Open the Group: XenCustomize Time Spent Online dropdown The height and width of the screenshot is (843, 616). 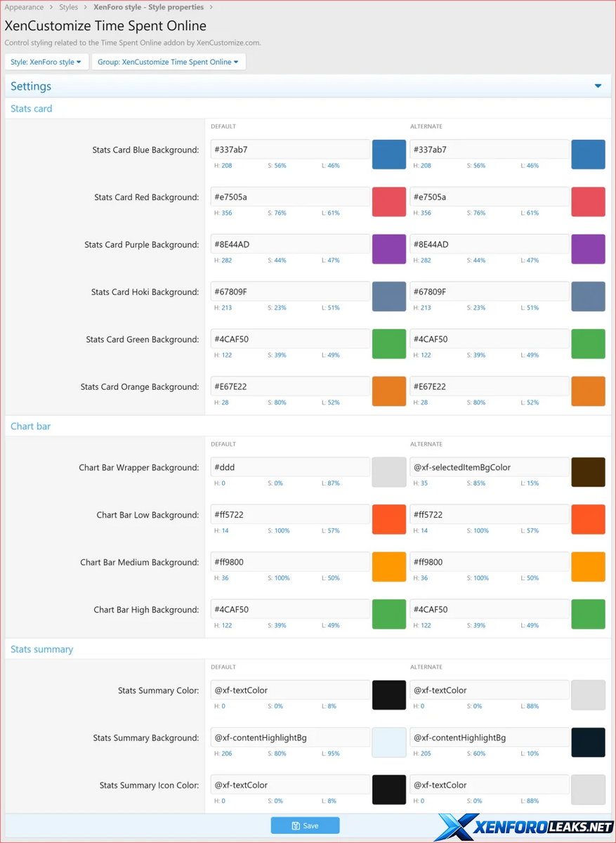(168, 62)
